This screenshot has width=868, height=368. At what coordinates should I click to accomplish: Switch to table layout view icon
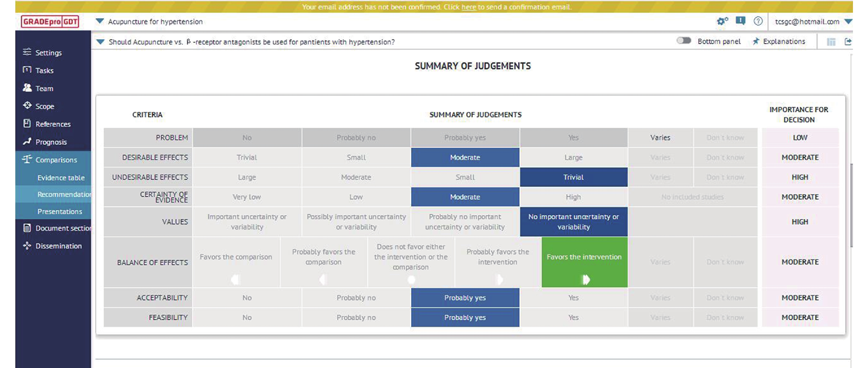click(831, 42)
